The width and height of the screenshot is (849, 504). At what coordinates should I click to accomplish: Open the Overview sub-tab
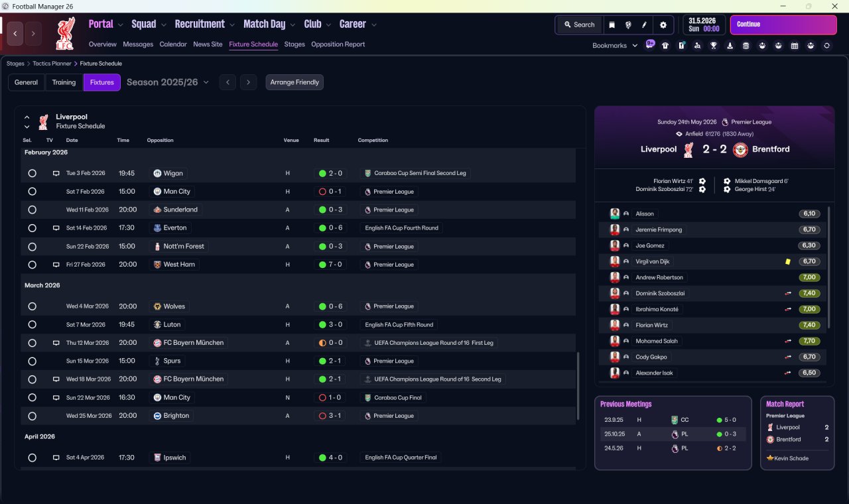pos(103,44)
